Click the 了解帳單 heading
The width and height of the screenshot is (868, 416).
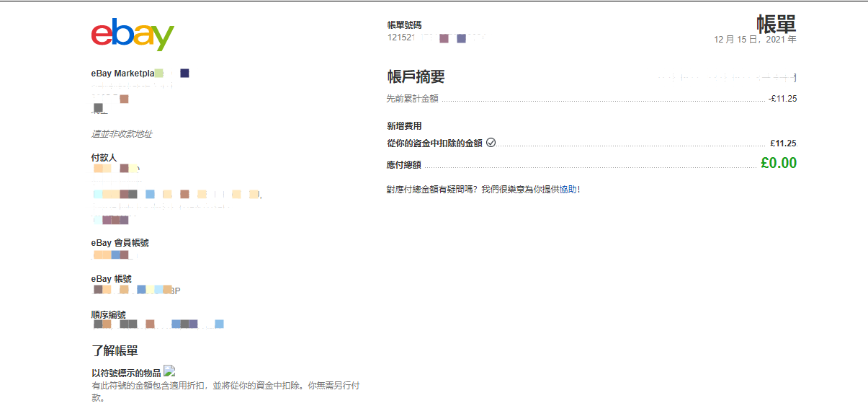tap(115, 351)
